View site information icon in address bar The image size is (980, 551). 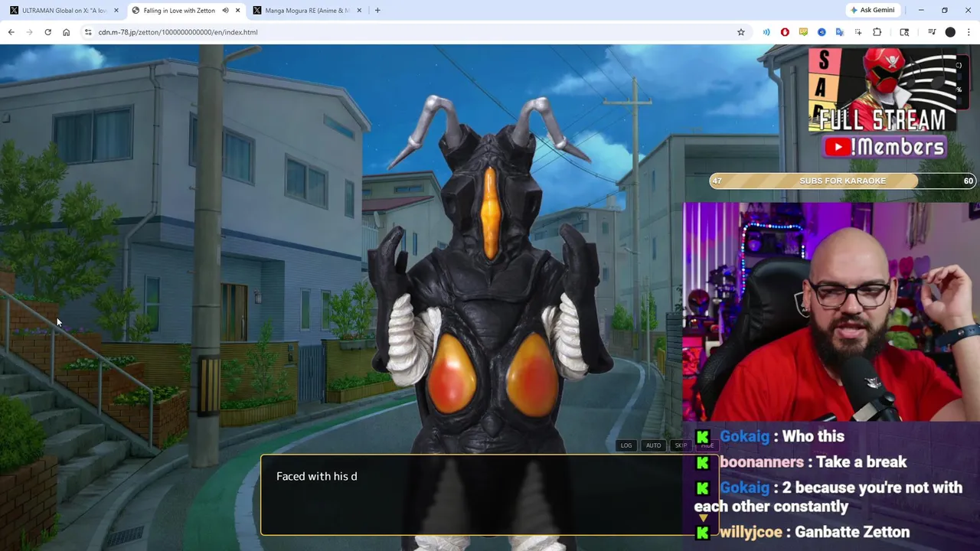tap(88, 32)
